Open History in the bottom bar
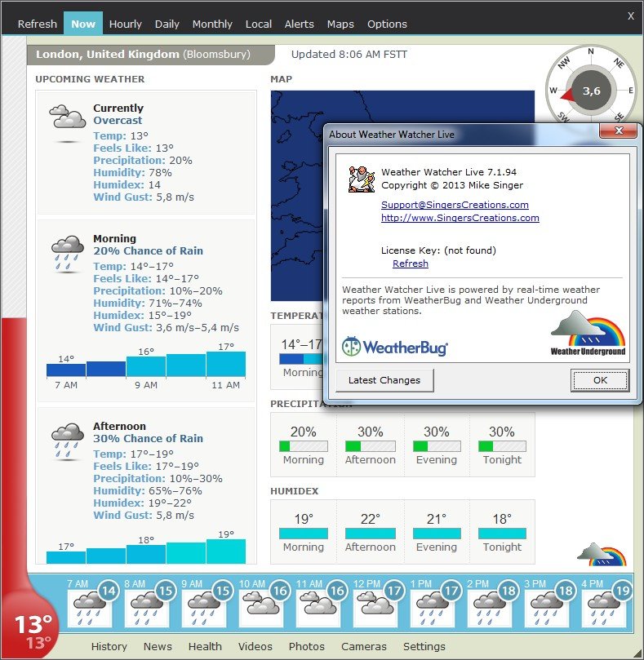This screenshot has width=644, height=660. tap(109, 646)
